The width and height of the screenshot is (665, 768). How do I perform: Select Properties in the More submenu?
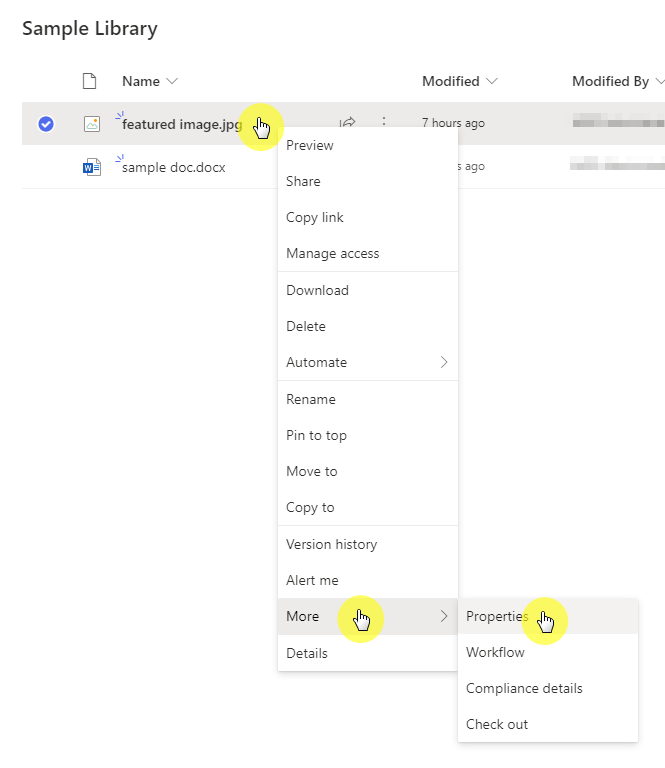548,616
